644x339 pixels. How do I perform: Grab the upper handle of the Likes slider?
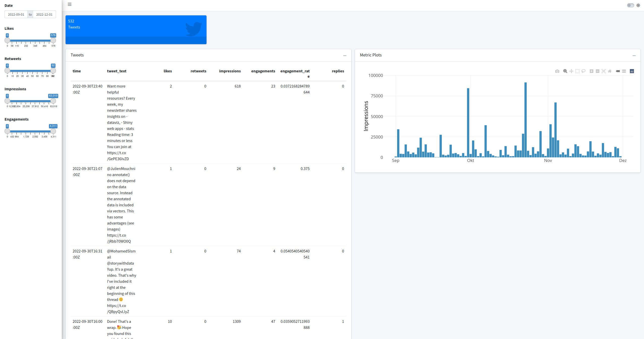click(53, 40)
